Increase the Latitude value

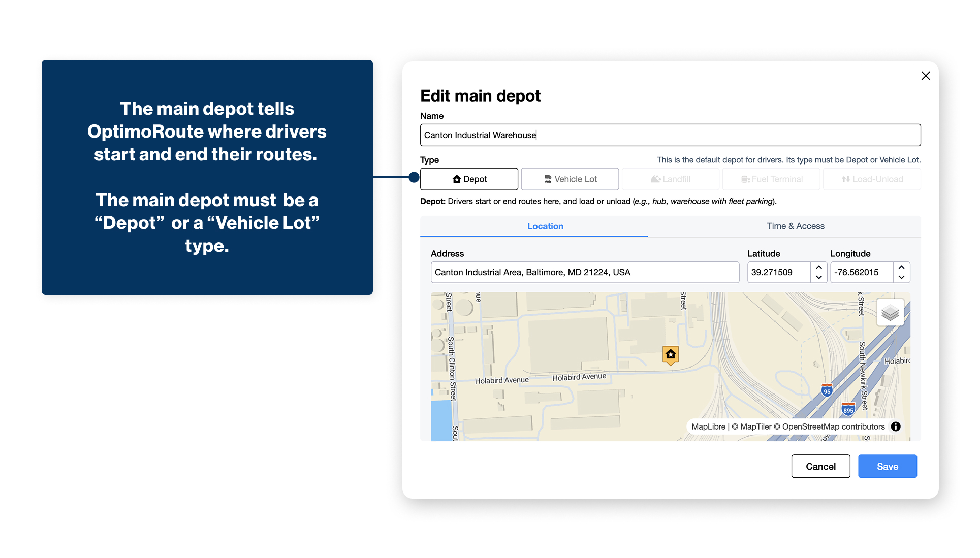pyautogui.click(x=819, y=267)
